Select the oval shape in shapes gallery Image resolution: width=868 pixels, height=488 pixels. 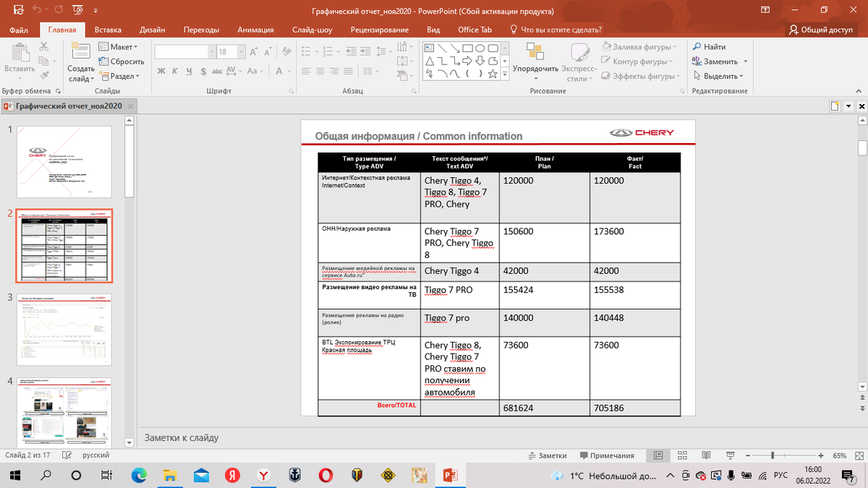(480, 48)
